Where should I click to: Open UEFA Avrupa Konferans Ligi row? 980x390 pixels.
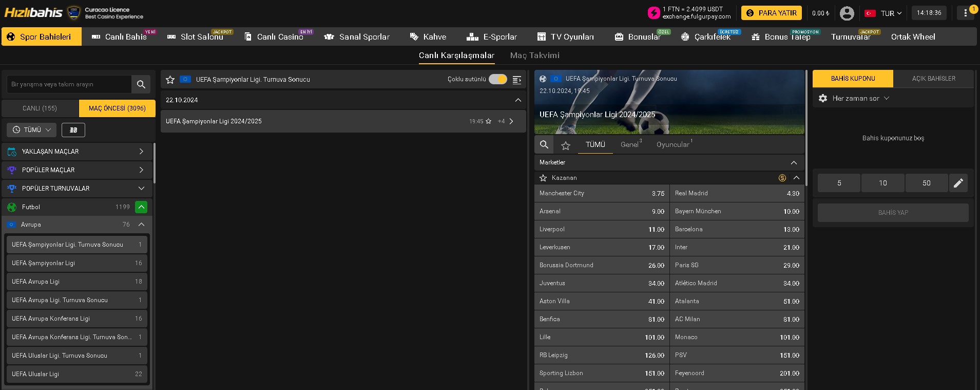77,319
